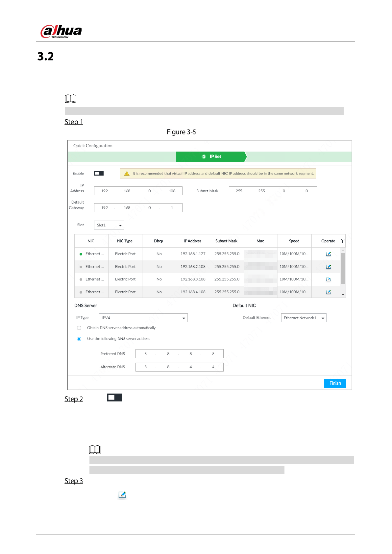Viewport: 392px width, 554px height.
Task: Click the Dhcp column header
Action: coord(159,241)
